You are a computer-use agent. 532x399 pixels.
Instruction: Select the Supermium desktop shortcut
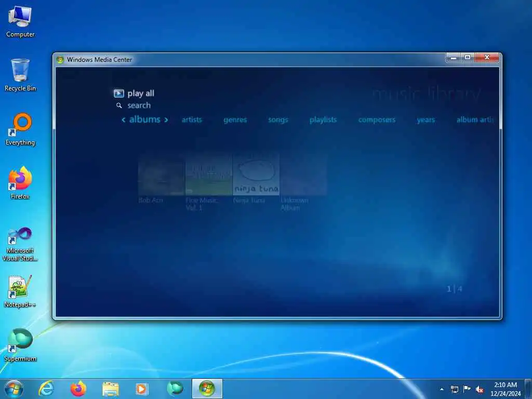pos(20,345)
